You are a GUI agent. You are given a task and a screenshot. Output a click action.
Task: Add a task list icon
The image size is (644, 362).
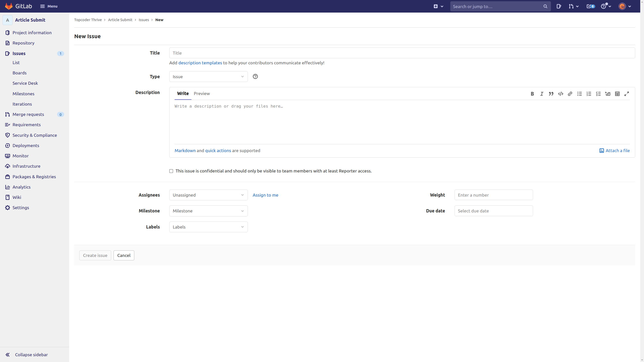(598, 94)
